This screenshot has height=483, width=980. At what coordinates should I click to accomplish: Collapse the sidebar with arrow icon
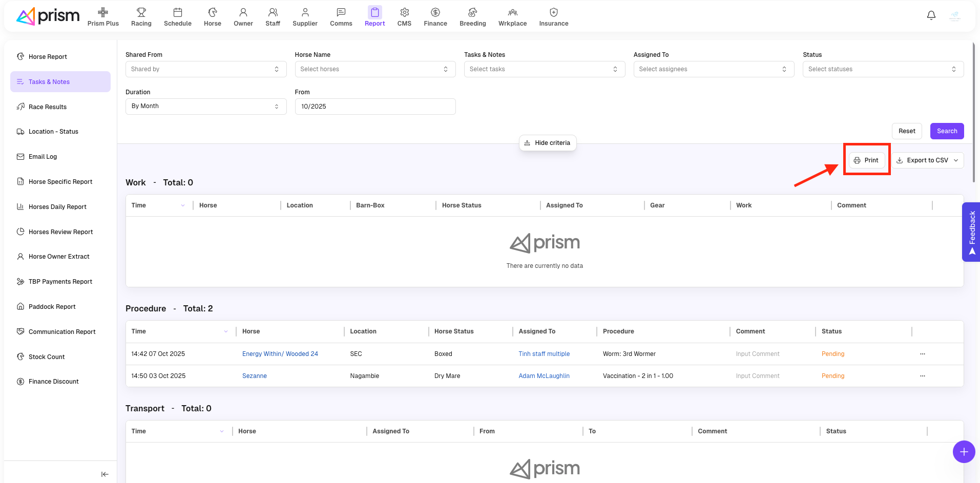105,474
